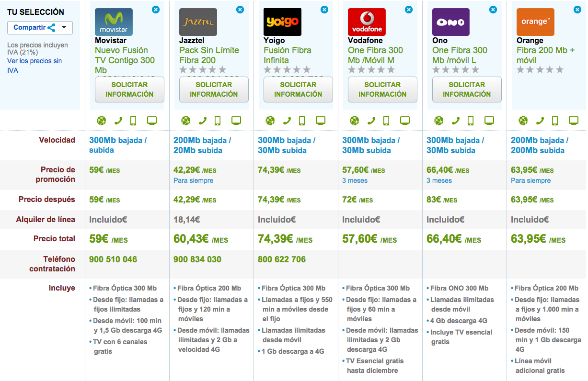Screen dimensions: 588x381
Task: Remove Vodafone offer via blue X icon
Action: point(409,10)
